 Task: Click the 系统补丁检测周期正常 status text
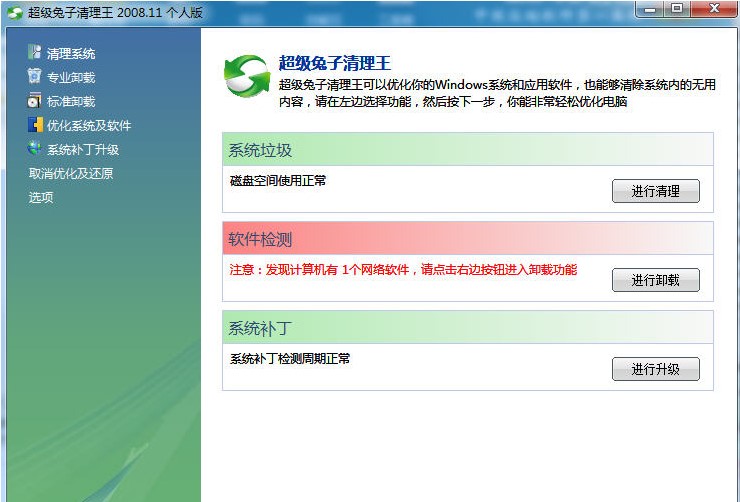[x=290, y=359]
